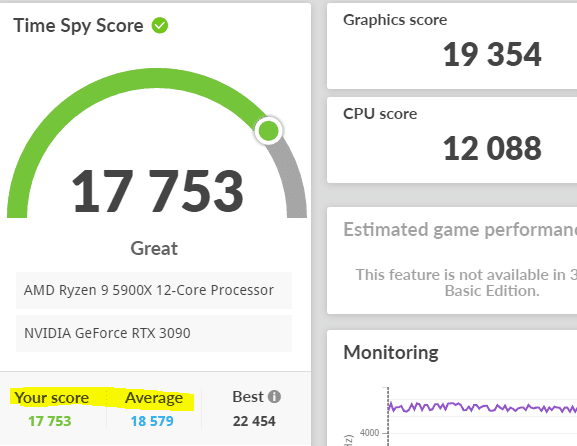577x446 pixels.
Task: Click the blue 18 579 average value
Action: (152, 421)
